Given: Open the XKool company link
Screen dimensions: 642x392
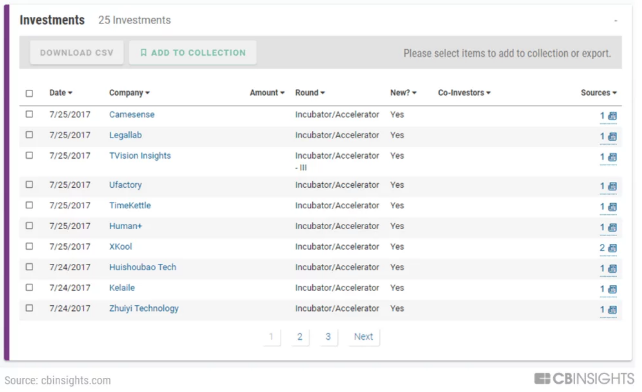Looking at the screenshot, I should coord(120,247).
